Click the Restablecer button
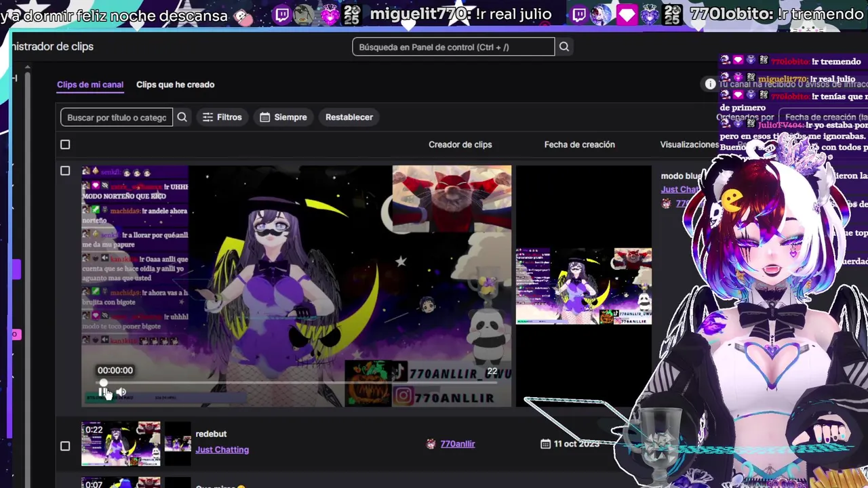868x488 pixels. (349, 117)
